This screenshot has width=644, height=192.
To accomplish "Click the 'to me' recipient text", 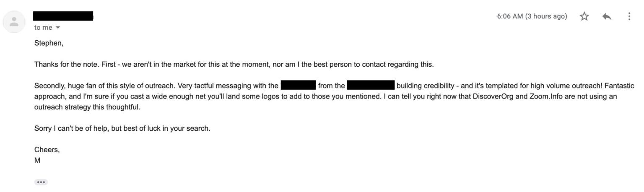I will [x=43, y=27].
